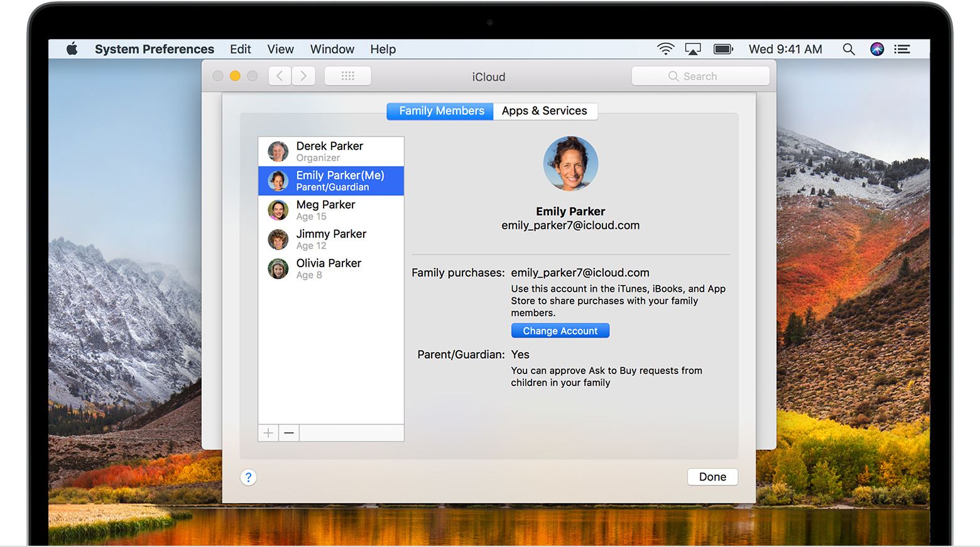
Task: Open the System Preferences menu
Action: click(155, 49)
